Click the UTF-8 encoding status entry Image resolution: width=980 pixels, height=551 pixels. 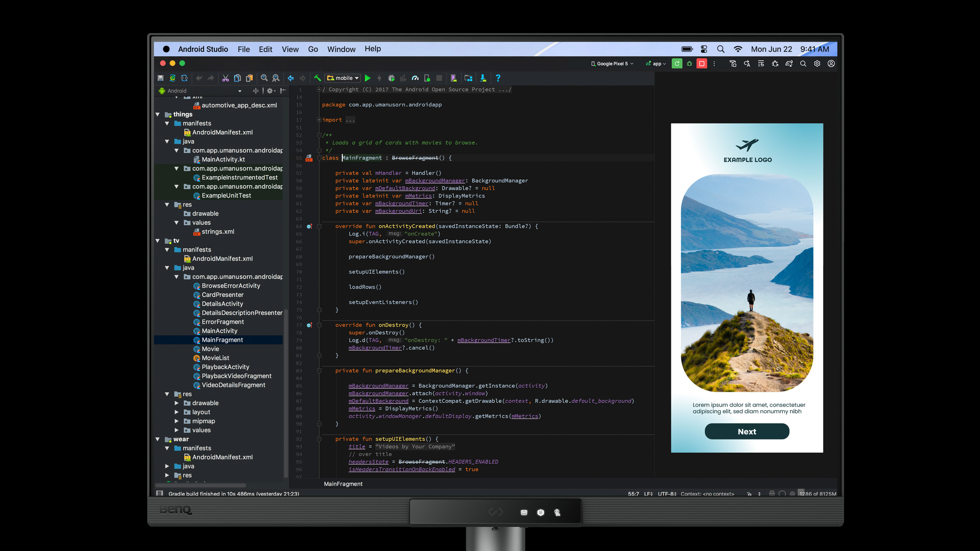(667, 494)
